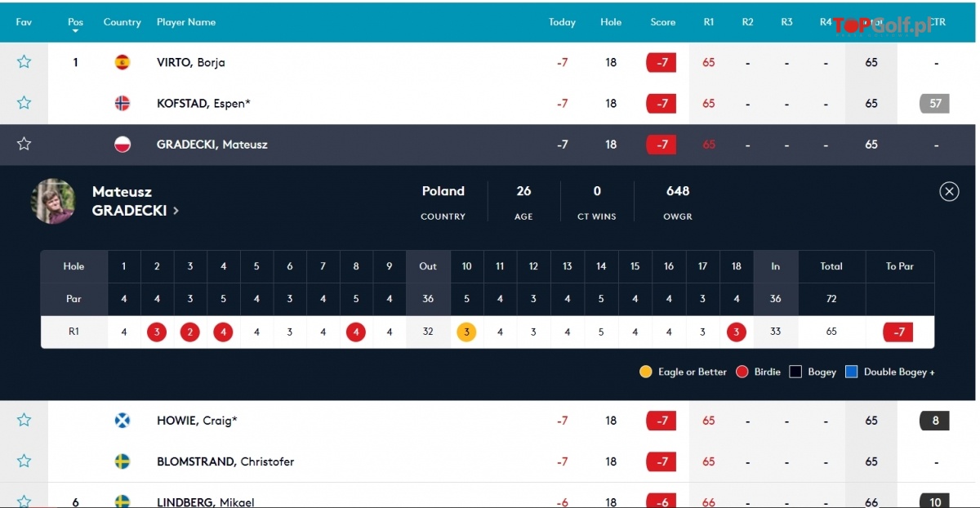The width and height of the screenshot is (980, 508).
Task: Open Mateusz Gradecki profile chevron link
Action: point(176,211)
